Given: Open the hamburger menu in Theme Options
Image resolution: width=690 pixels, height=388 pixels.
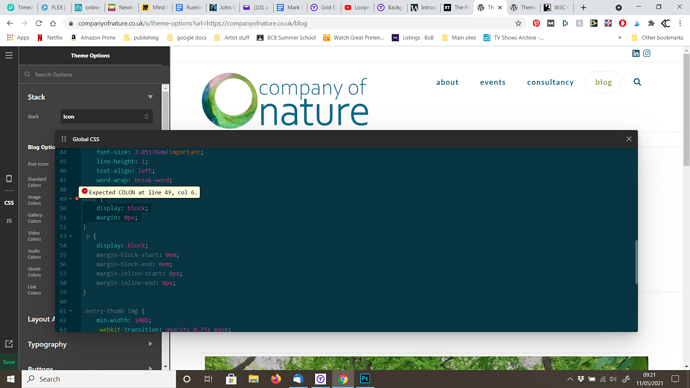Looking at the screenshot, I should point(9,55).
